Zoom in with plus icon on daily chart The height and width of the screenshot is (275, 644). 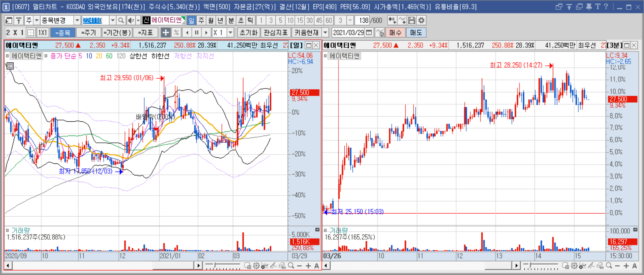pos(308,266)
